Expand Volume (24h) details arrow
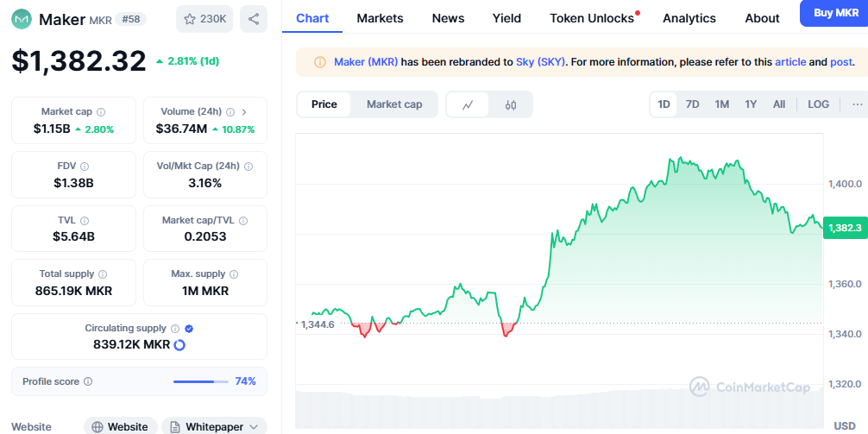Image resolution: width=868 pixels, height=434 pixels. coord(244,112)
